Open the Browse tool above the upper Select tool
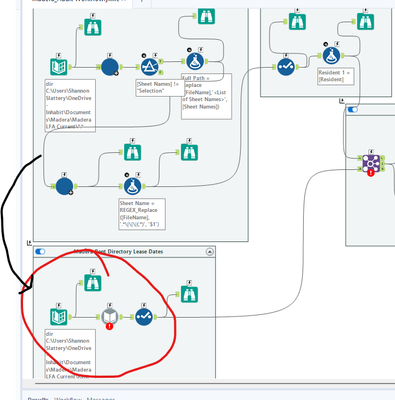This screenshot has height=400, width=395. click(297, 21)
